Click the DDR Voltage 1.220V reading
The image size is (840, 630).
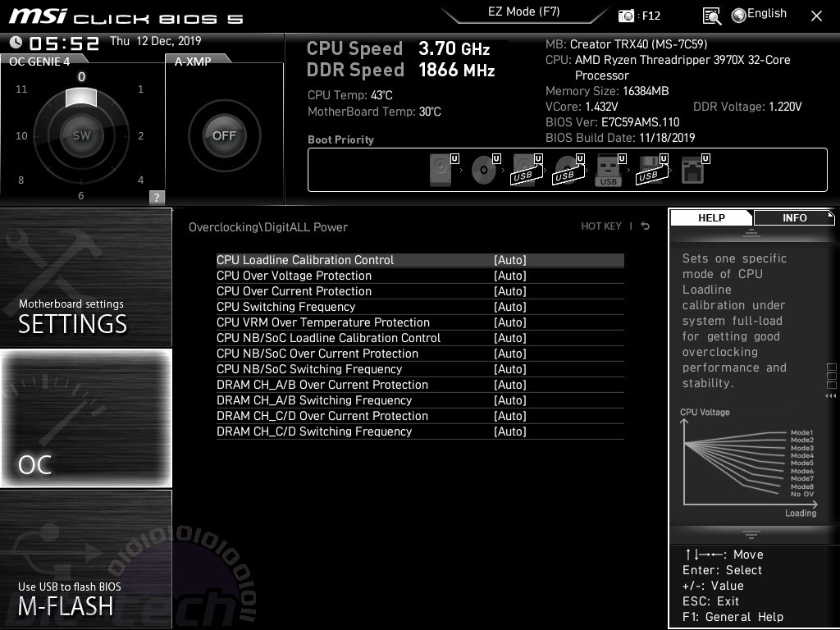pos(747,107)
